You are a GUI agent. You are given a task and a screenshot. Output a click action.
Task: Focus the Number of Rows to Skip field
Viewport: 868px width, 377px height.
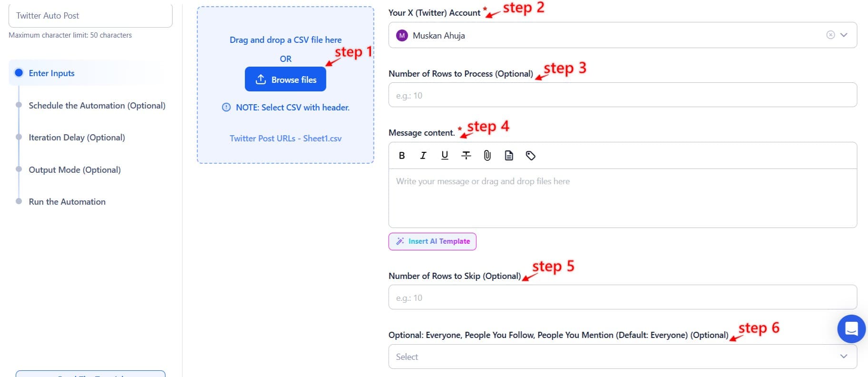pyautogui.click(x=623, y=298)
